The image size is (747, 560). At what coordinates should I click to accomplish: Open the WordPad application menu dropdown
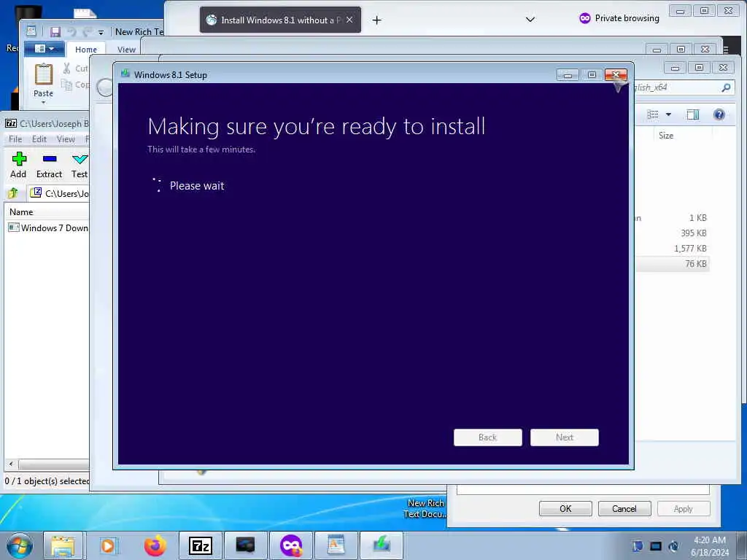(x=44, y=49)
